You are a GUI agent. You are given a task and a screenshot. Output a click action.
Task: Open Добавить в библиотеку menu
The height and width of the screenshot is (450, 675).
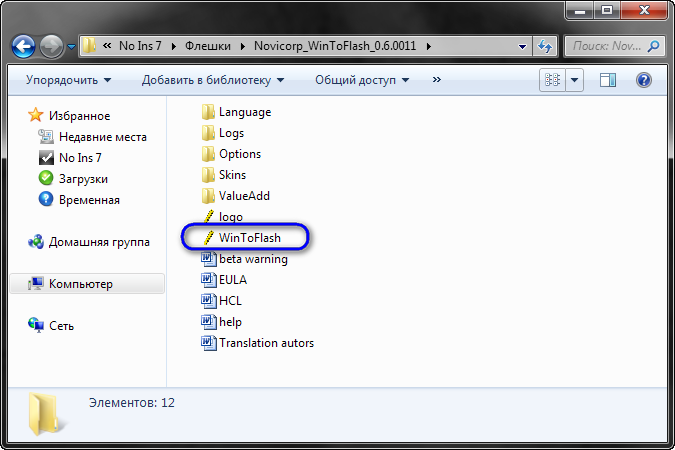213,80
